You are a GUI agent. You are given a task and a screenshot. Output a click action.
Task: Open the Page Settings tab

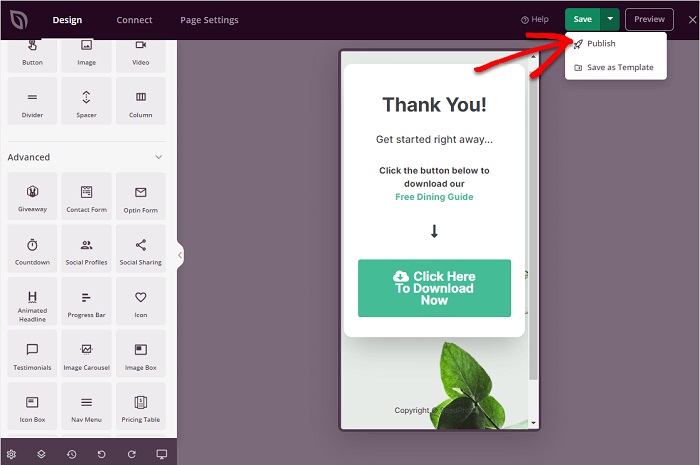pos(209,20)
